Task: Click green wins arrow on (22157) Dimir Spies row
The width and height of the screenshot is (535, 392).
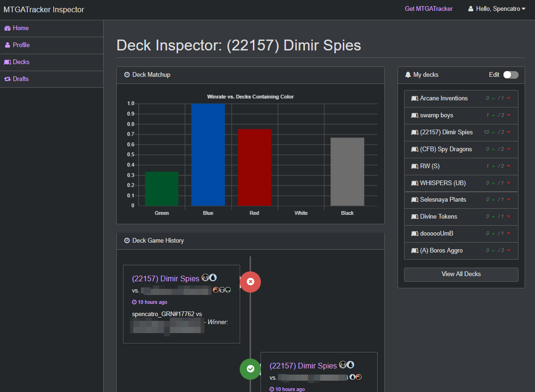Action: coord(494,132)
